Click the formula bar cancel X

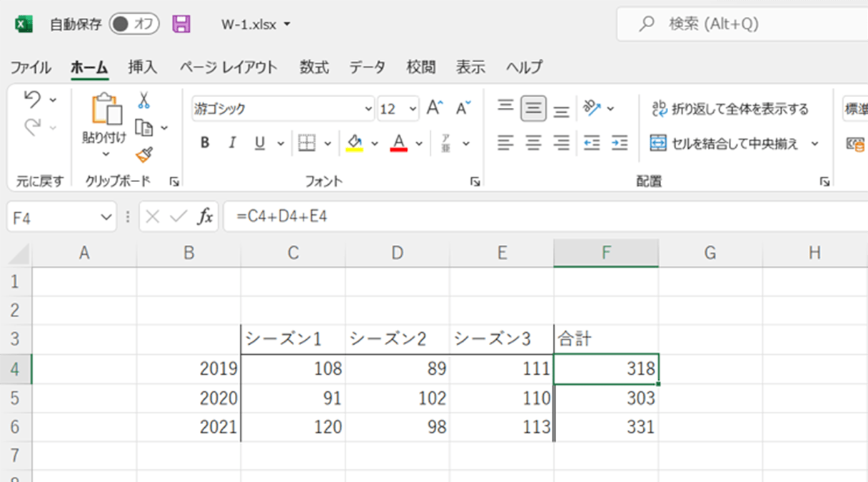(152, 217)
